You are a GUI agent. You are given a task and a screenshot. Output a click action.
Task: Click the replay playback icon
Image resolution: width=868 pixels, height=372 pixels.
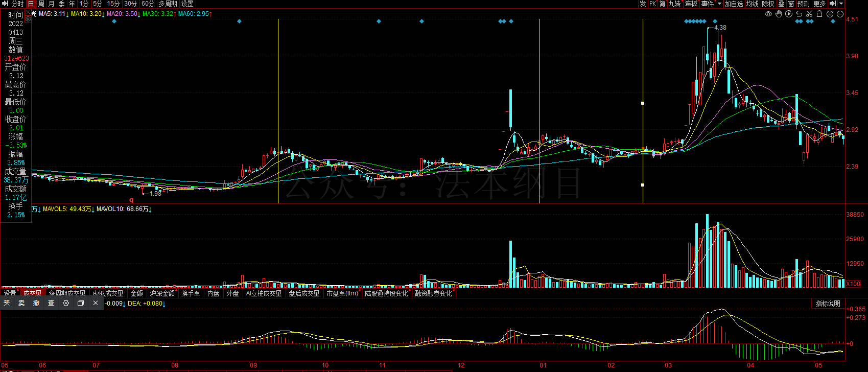789,14
